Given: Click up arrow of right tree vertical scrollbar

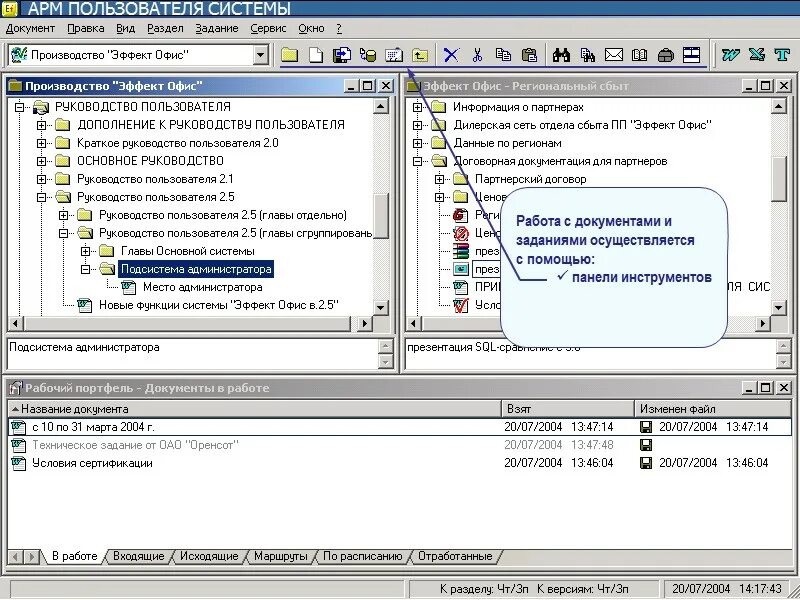Looking at the screenshot, I should tap(779, 106).
